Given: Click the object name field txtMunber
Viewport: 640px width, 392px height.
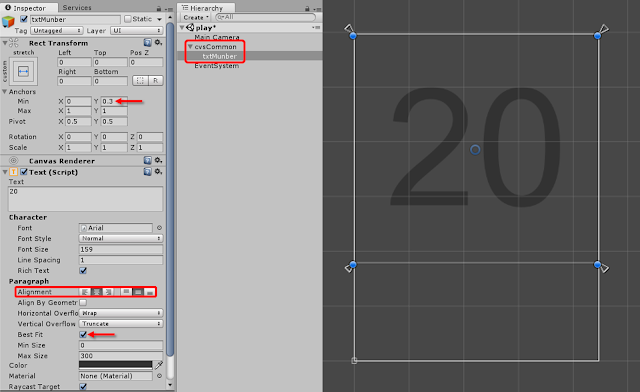Looking at the screenshot, I should coord(75,19).
